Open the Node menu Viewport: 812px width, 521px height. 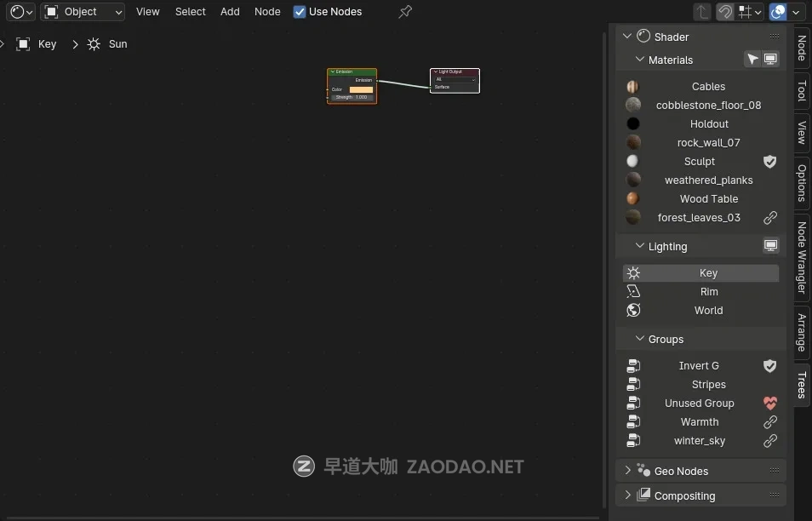266,11
